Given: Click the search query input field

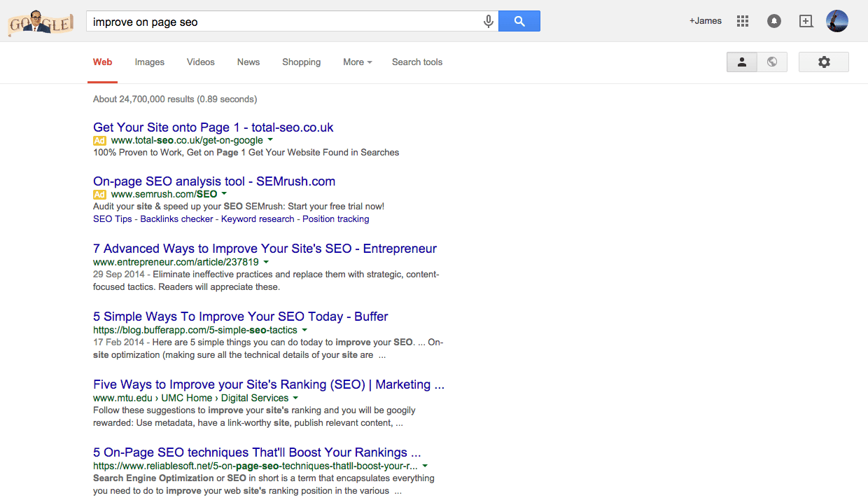Looking at the screenshot, I should coord(283,22).
